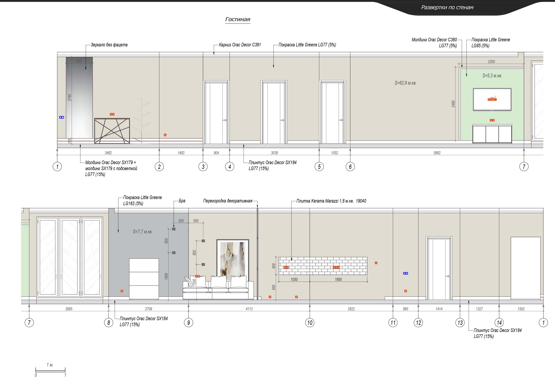Select axis marker circle 3
The image size is (555, 392).
(203, 167)
